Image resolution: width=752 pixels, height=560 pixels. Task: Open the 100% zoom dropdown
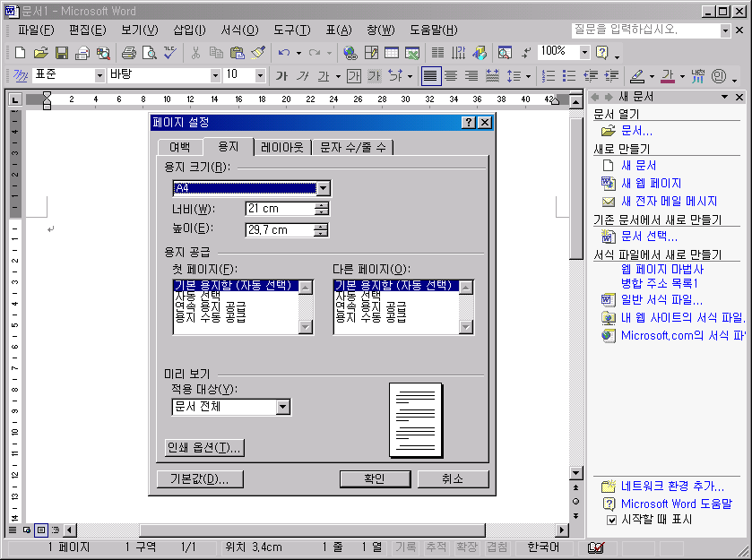[584, 52]
